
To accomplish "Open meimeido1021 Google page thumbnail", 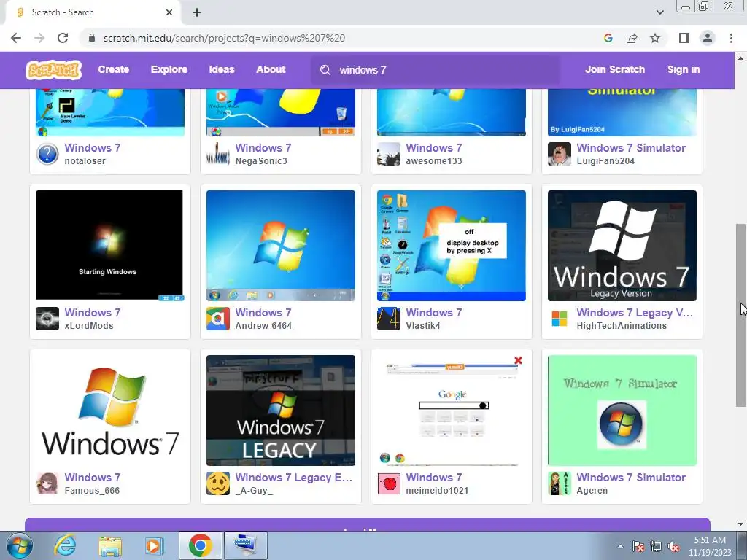I will point(451,410).
